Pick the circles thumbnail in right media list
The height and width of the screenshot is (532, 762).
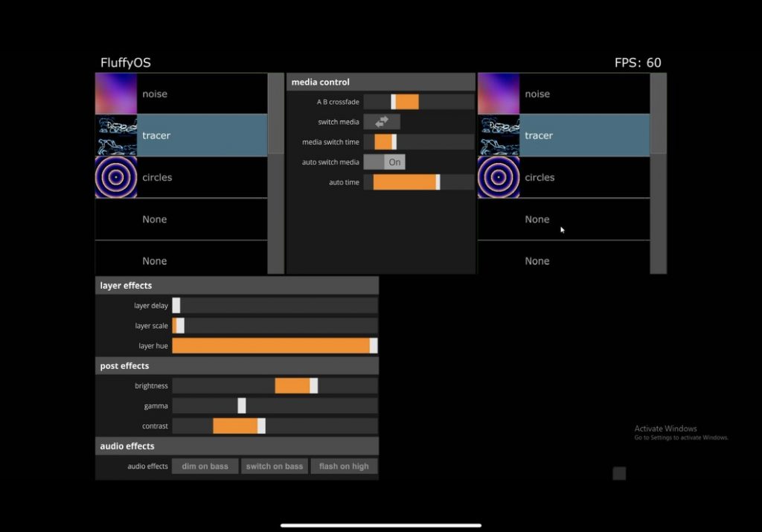pyautogui.click(x=499, y=177)
